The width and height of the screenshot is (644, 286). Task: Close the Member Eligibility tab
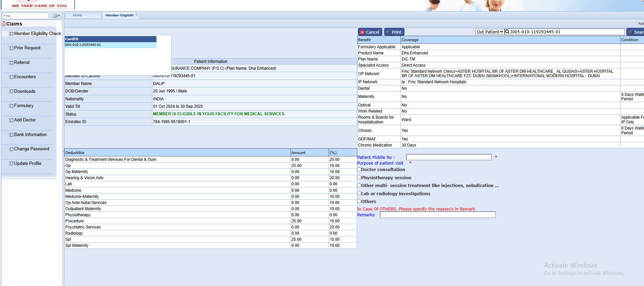(136, 15)
